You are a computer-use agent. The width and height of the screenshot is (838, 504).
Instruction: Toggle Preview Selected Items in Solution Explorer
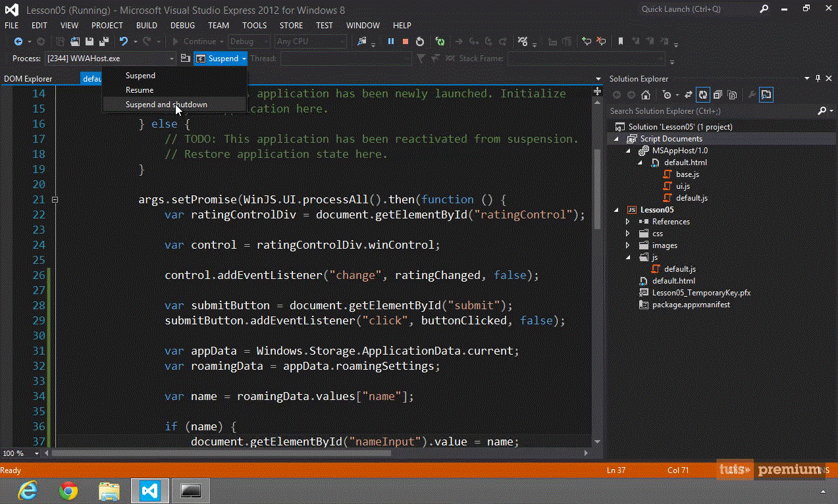766,95
